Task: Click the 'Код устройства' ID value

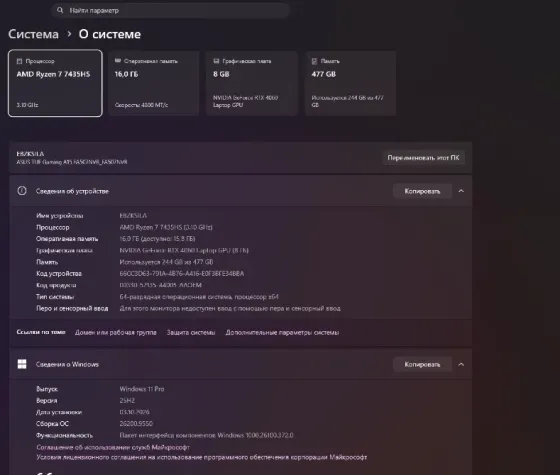Action: 182,274
